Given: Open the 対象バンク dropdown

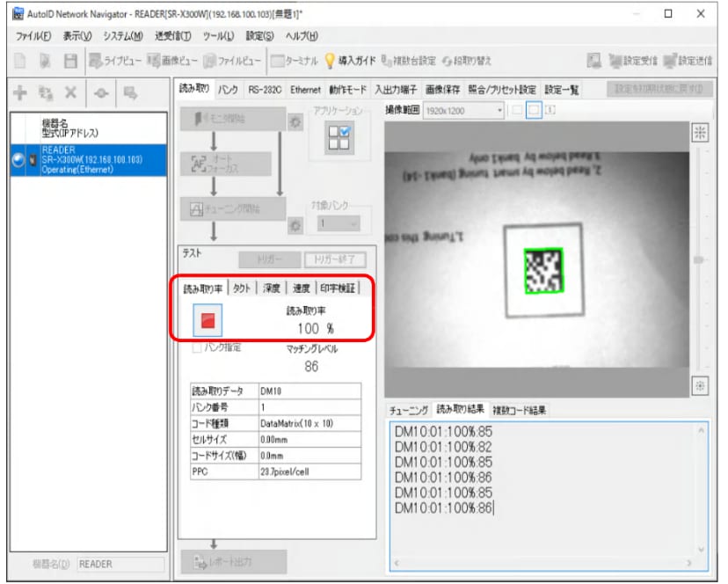Looking at the screenshot, I should pos(339,223).
